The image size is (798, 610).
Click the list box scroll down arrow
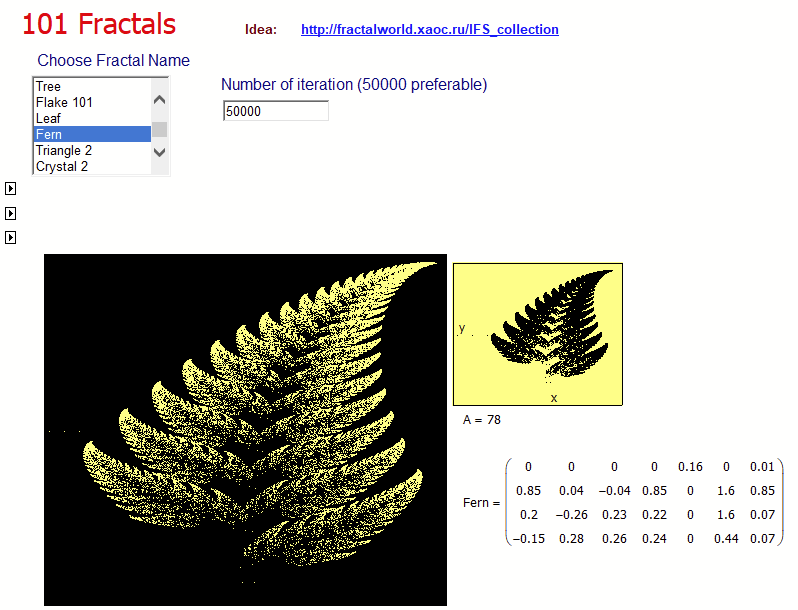coord(159,152)
